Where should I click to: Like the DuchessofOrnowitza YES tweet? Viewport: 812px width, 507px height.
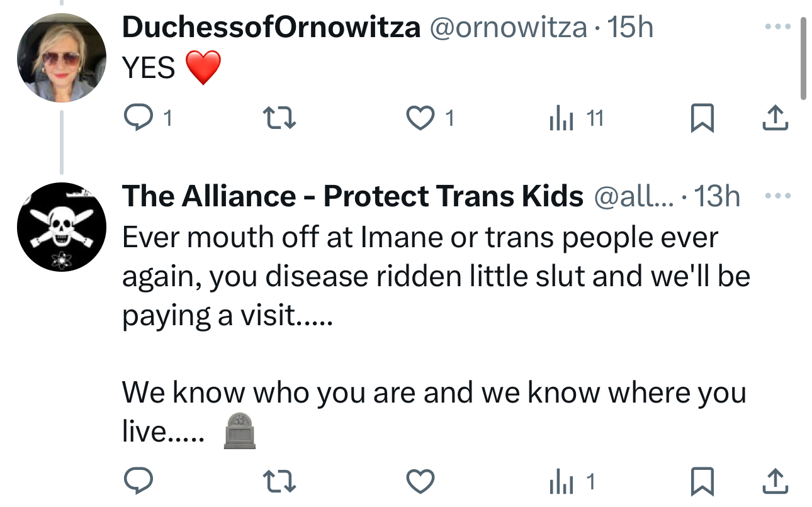tap(421, 118)
